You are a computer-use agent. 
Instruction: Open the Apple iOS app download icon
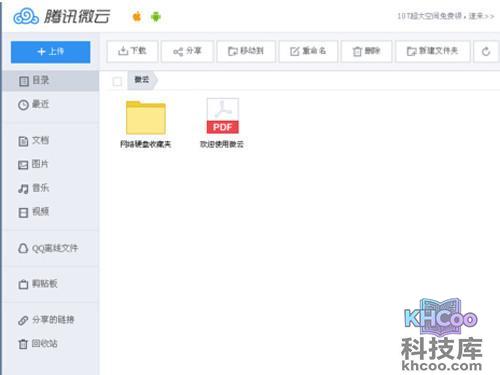click(137, 16)
